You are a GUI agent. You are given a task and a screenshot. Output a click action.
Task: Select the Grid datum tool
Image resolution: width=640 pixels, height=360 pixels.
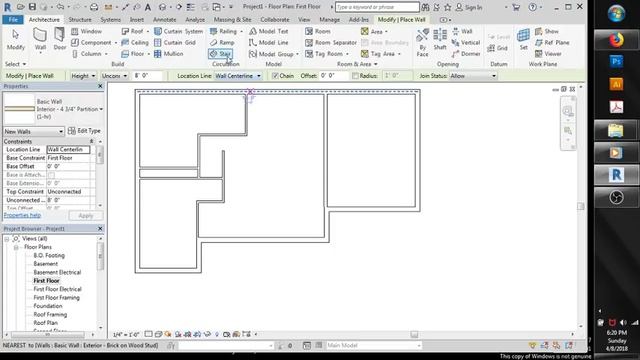[x=498, y=48]
